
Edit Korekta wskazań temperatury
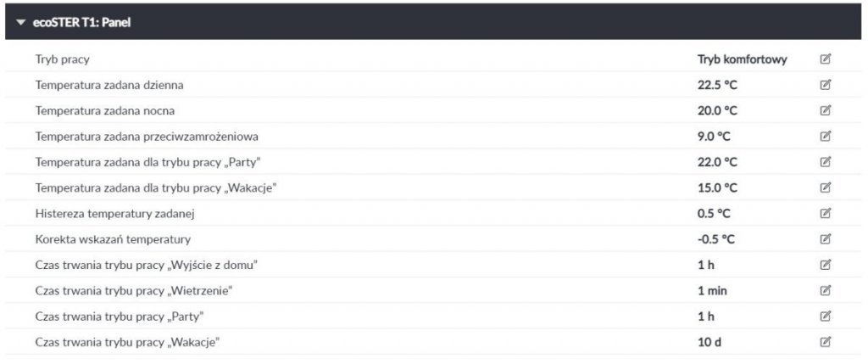(x=825, y=238)
